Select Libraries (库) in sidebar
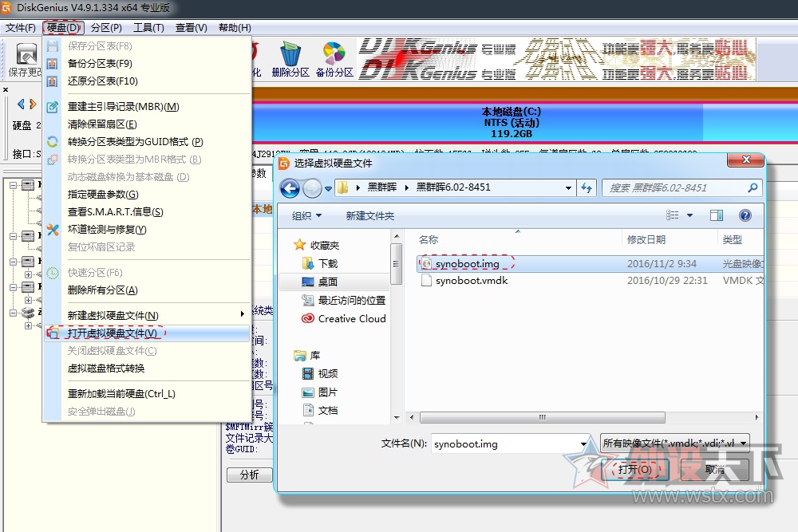The image size is (798, 532). 307,355
